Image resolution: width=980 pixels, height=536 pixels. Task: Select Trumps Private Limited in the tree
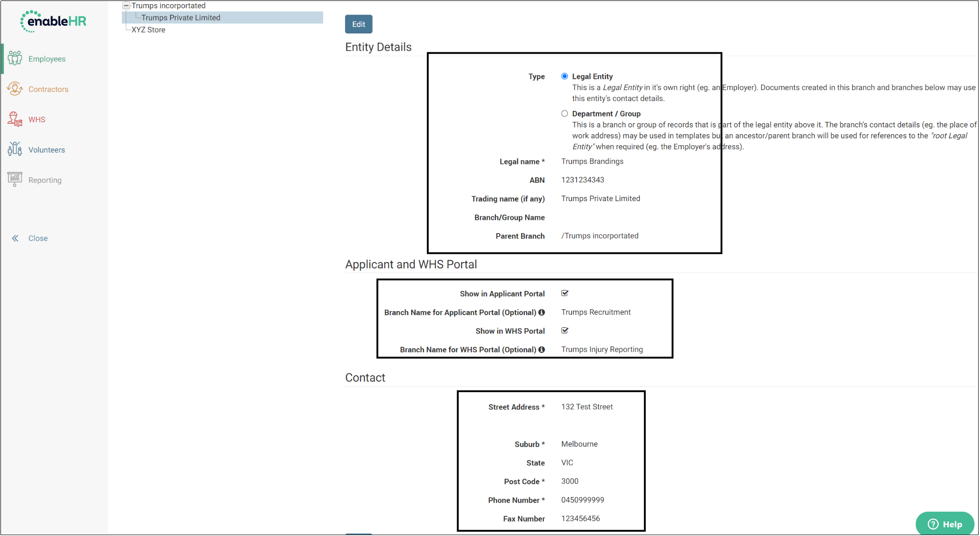click(181, 18)
